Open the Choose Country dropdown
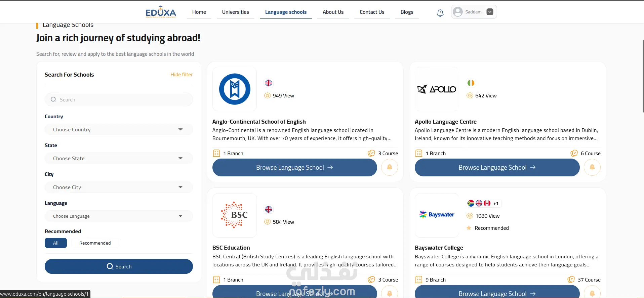644x298 pixels. [x=119, y=129]
